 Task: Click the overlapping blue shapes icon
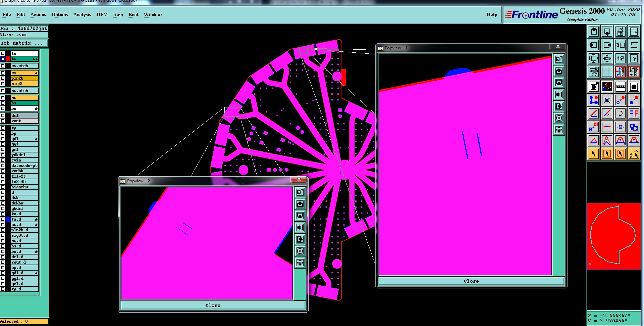pyautogui.click(x=634, y=127)
